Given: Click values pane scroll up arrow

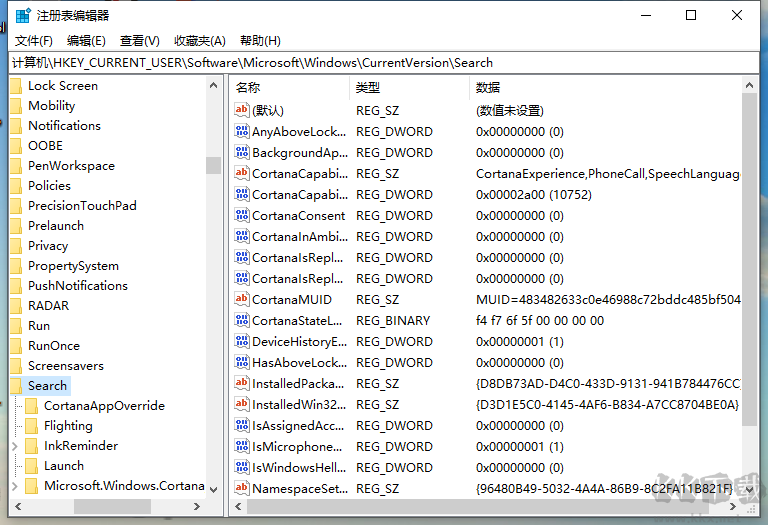Looking at the screenshot, I should tap(749, 86).
